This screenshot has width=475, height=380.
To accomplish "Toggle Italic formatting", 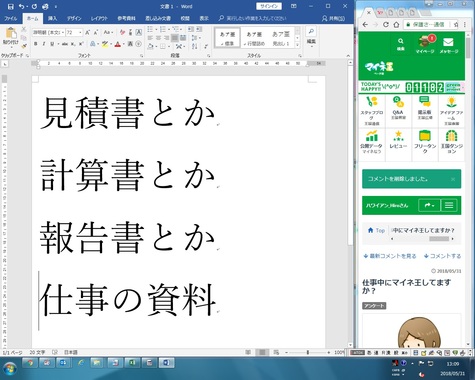I will (44, 44).
